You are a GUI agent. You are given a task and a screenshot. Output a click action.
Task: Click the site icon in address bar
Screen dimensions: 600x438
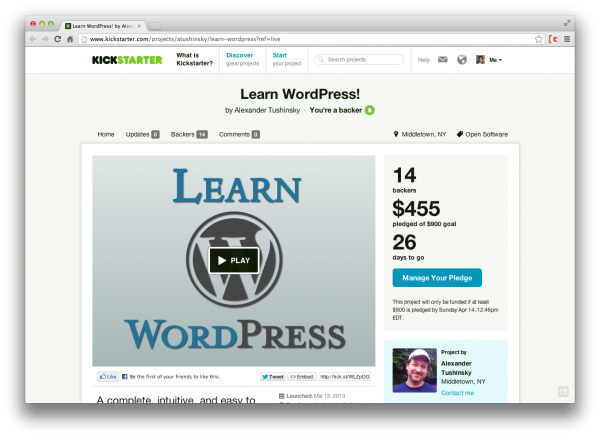tap(84, 39)
